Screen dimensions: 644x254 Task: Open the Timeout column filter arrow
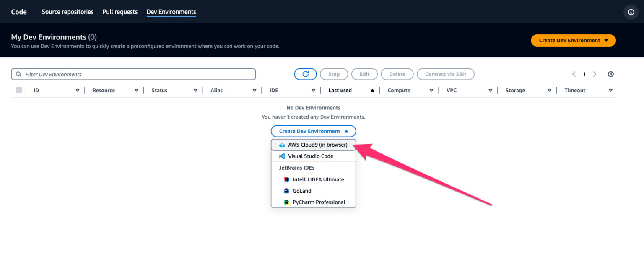(x=610, y=91)
